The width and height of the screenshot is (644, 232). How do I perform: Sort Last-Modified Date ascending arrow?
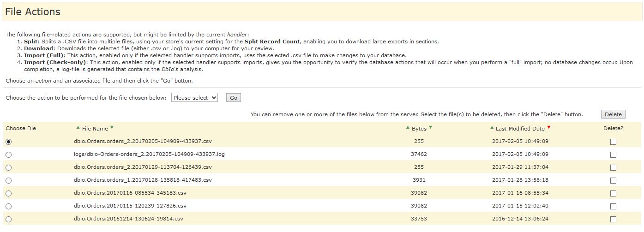492,127
